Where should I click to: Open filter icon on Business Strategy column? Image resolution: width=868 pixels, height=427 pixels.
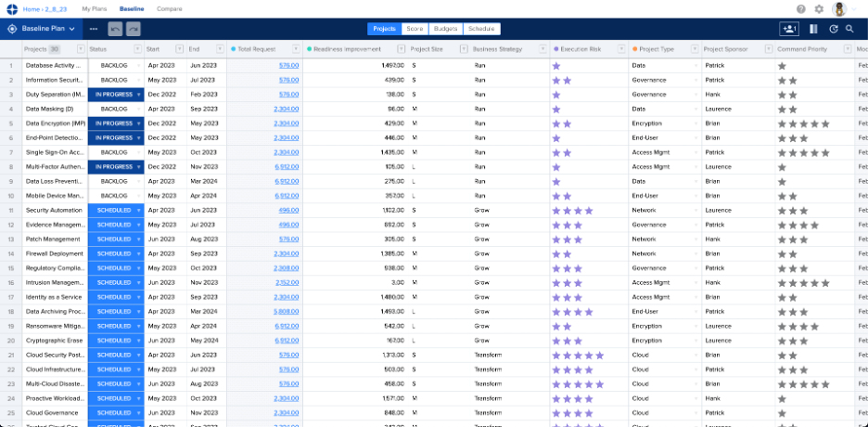click(x=543, y=49)
